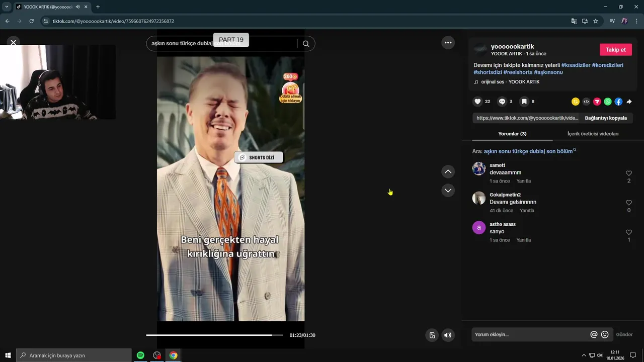Open the #koredizileri hashtag
Image resolution: width=644 pixels, height=362 pixels.
point(607,65)
